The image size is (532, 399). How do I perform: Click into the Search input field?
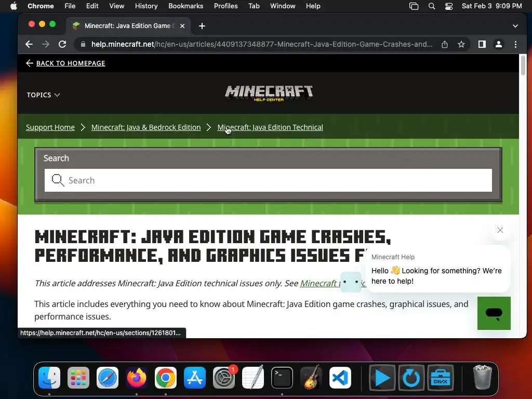[x=268, y=180]
